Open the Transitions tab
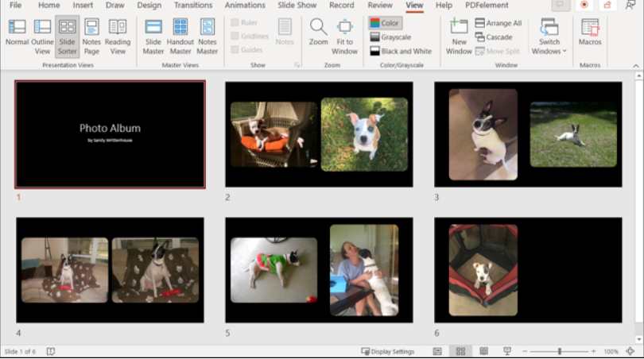Image resolution: width=644 pixels, height=359 pixels. click(193, 6)
